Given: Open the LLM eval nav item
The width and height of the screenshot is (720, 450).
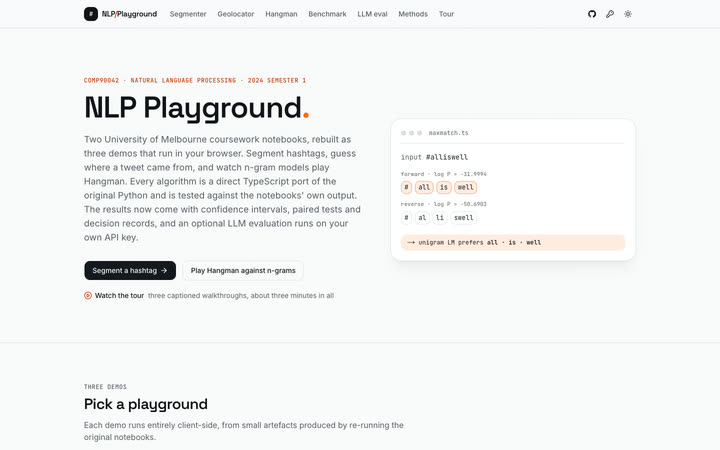Looking at the screenshot, I should click(372, 14).
